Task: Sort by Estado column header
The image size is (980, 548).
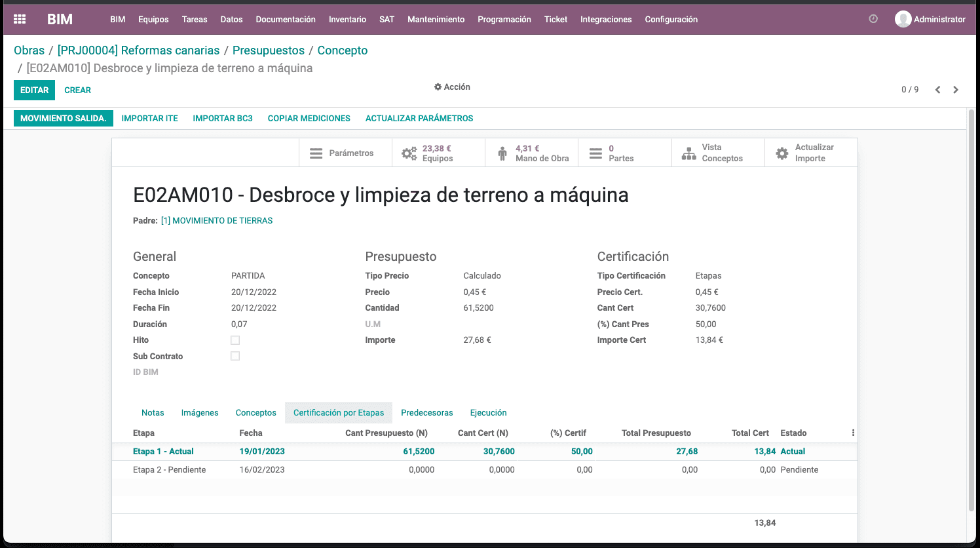Action: pyautogui.click(x=793, y=433)
